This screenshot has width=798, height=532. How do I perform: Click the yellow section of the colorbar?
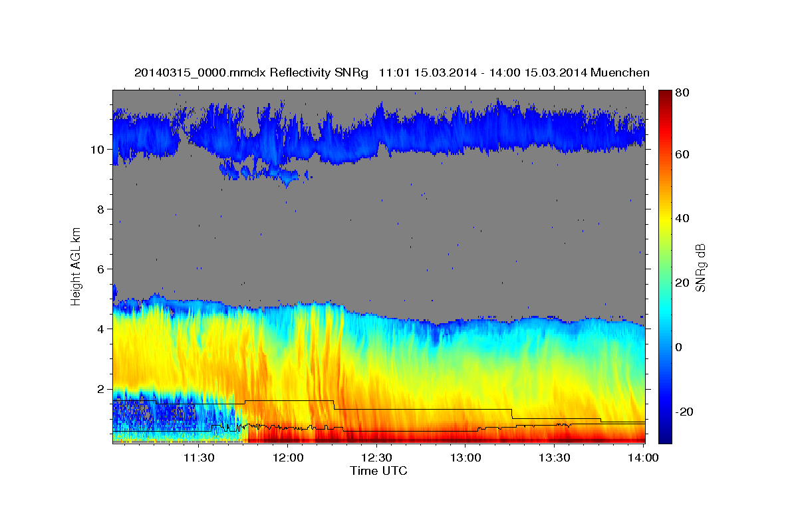665,223
